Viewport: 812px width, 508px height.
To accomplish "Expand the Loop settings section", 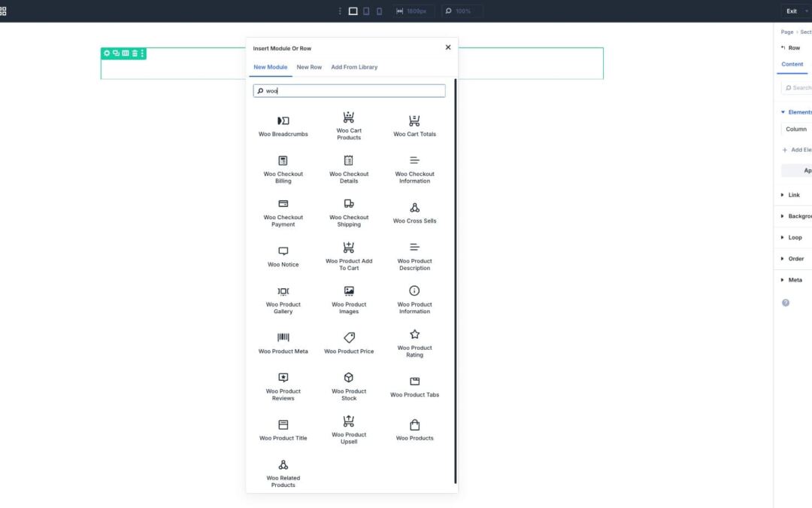I will (795, 237).
